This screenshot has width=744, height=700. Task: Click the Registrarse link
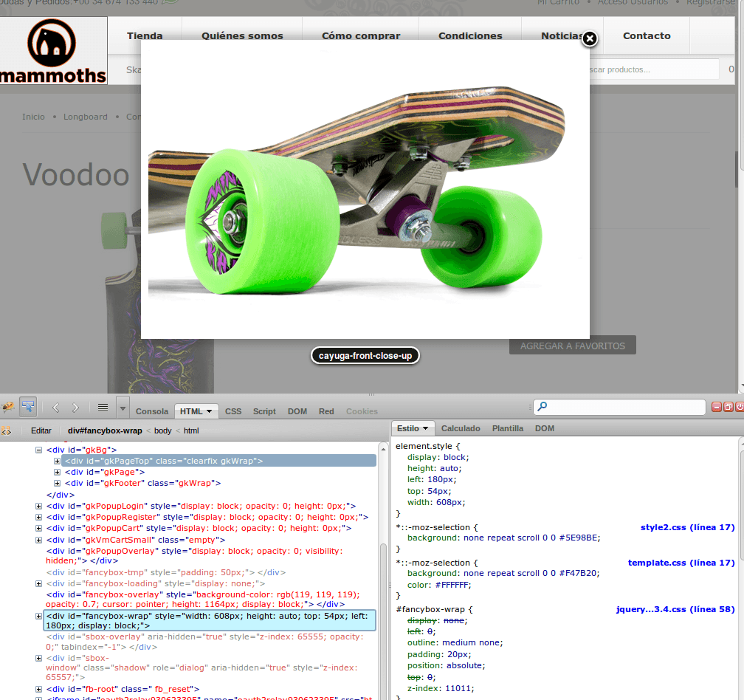tap(710, 2)
